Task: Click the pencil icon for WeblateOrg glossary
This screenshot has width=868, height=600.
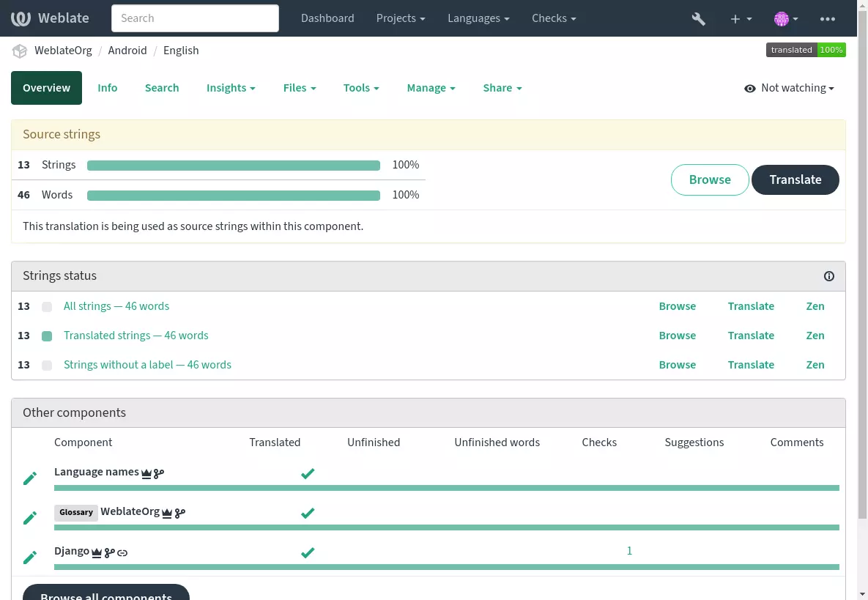Action: (30, 518)
